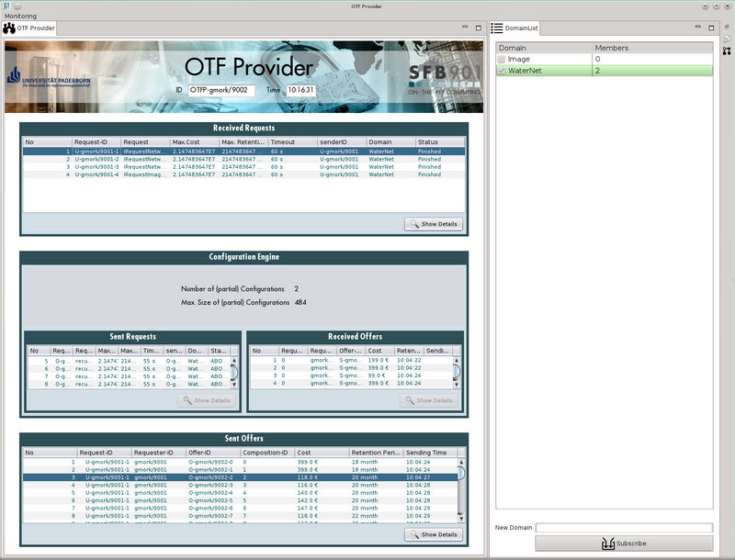This screenshot has height=560, width=735.
Task: Roll down the window with title bar arrow
Action: click(x=705, y=6)
